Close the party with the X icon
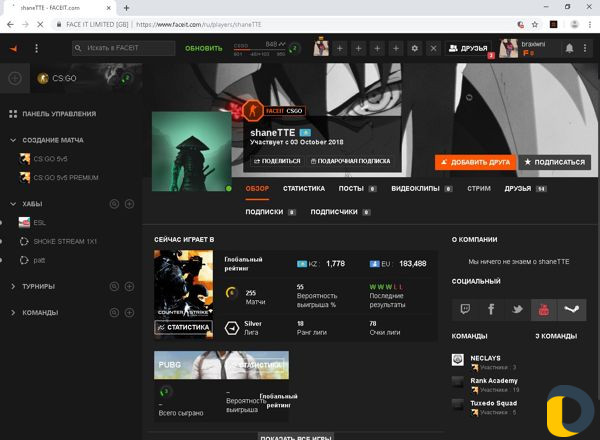Image resolution: width=600 pixels, height=440 pixels. 433,49
